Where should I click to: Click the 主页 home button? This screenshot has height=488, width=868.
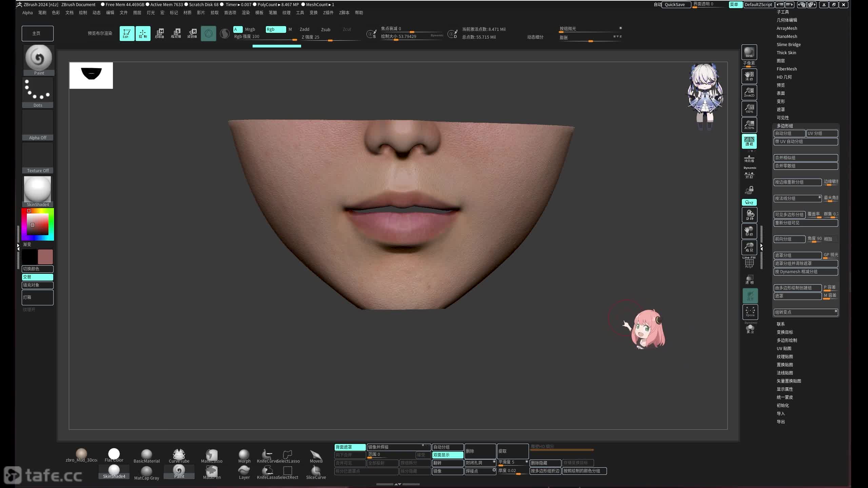(38, 33)
